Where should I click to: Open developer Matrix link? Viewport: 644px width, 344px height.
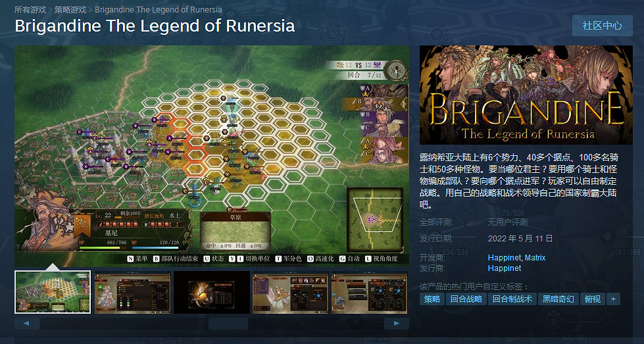pos(535,258)
